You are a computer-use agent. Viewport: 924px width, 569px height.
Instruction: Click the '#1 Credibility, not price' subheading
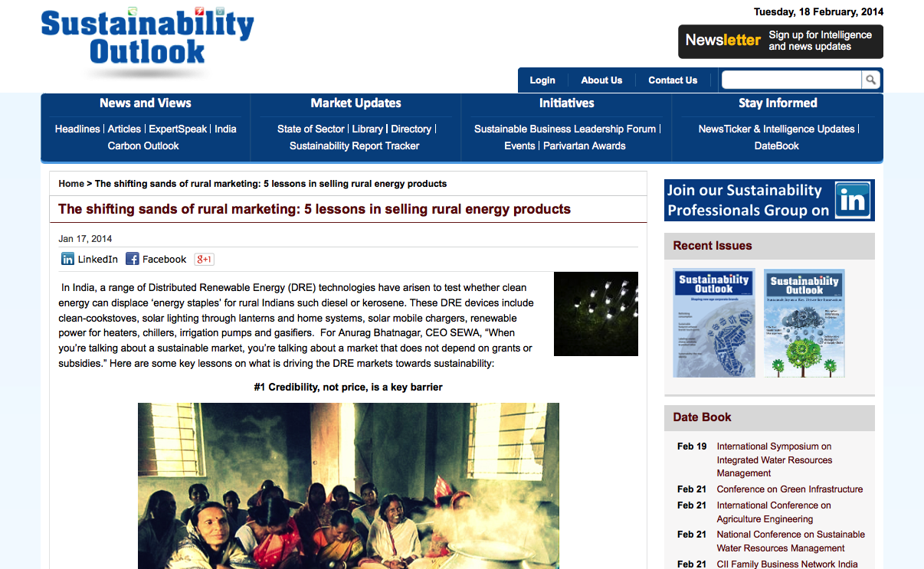coord(349,388)
